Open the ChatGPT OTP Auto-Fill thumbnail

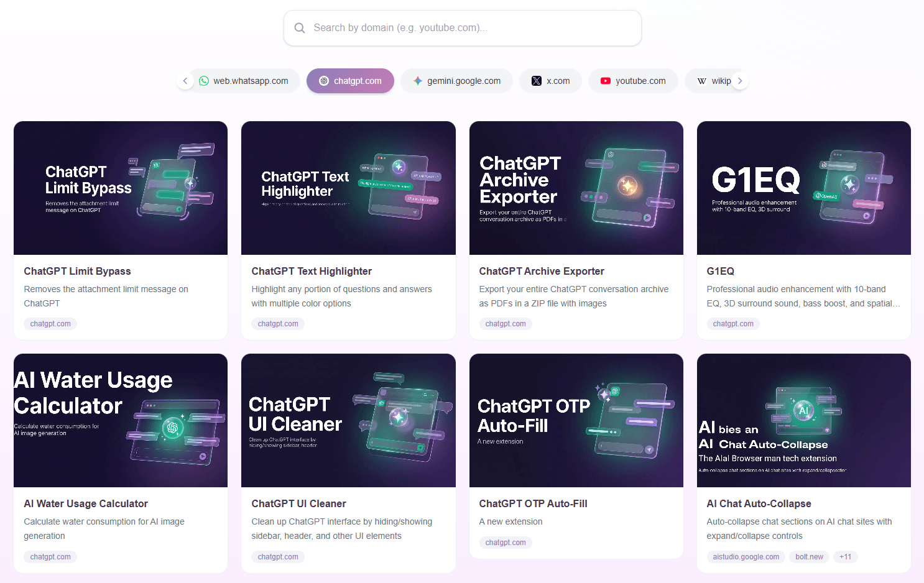click(x=576, y=420)
